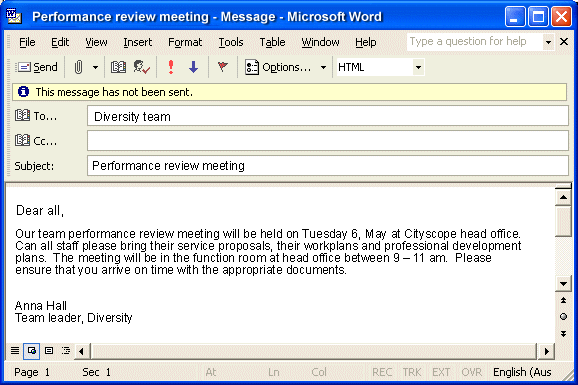Click the horizontal scrollbar track
The width and height of the screenshot is (578, 385).
[x=314, y=351]
